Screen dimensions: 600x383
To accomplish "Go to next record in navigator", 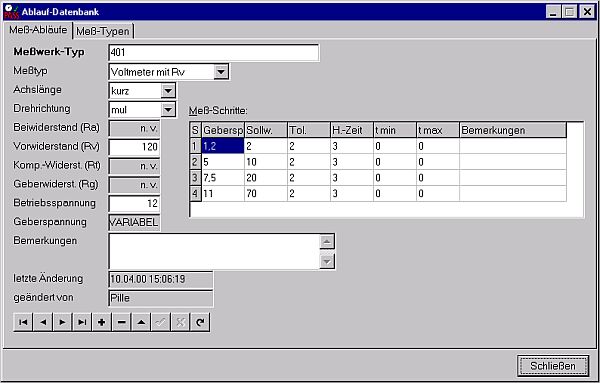I will [x=63, y=323].
